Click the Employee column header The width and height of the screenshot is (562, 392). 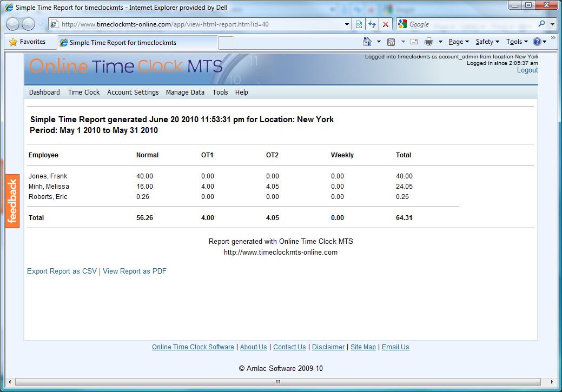coord(43,155)
